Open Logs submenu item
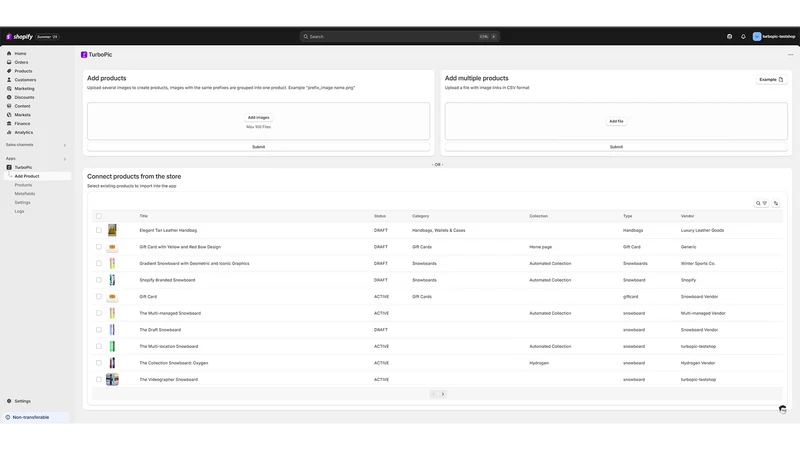 tap(19, 211)
